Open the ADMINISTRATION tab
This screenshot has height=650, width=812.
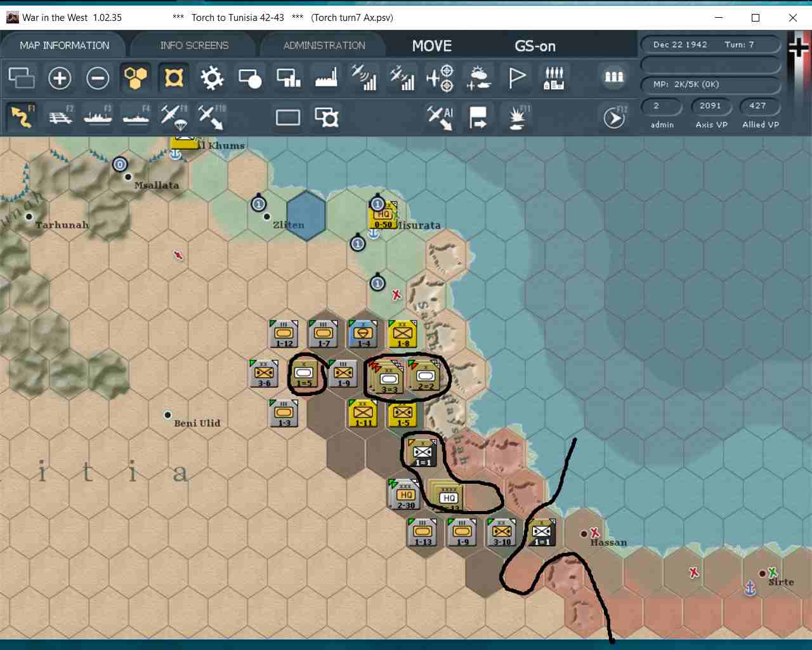(x=324, y=46)
